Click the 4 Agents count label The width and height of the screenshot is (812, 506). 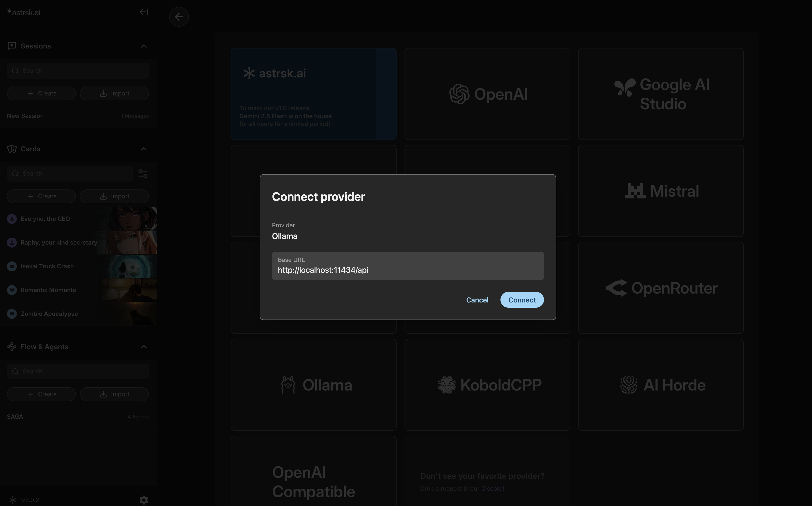pos(138,417)
